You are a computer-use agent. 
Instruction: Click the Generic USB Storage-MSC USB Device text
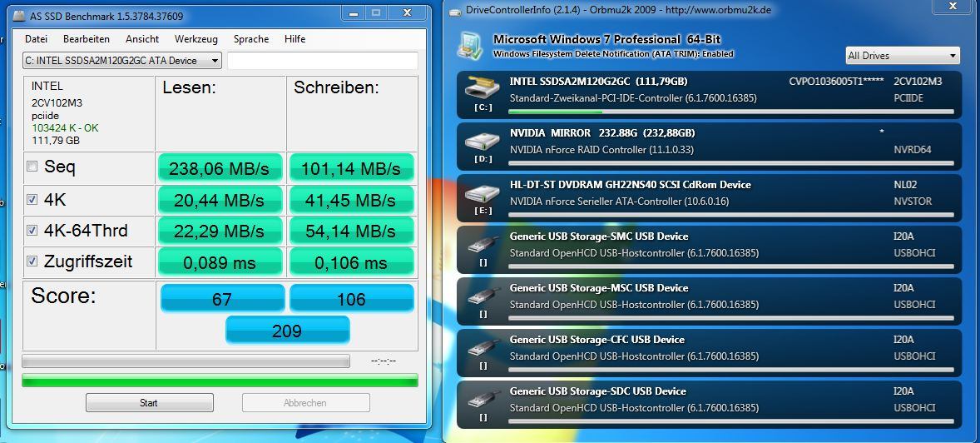599,288
